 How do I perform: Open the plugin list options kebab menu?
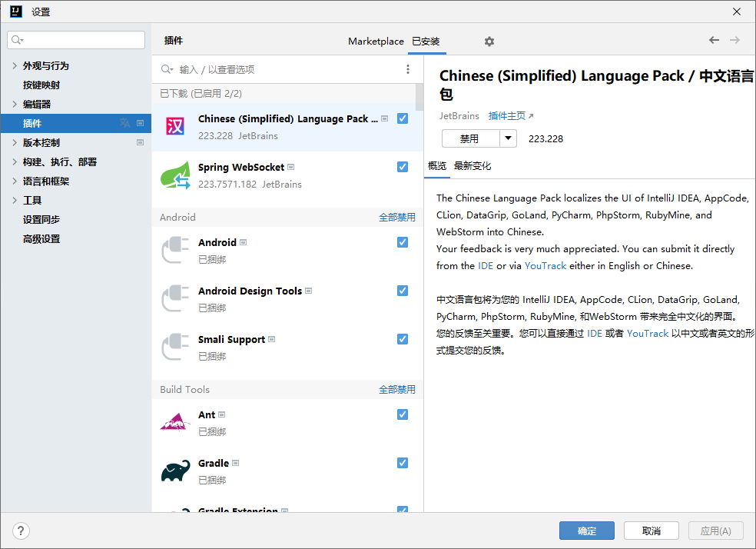[408, 69]
